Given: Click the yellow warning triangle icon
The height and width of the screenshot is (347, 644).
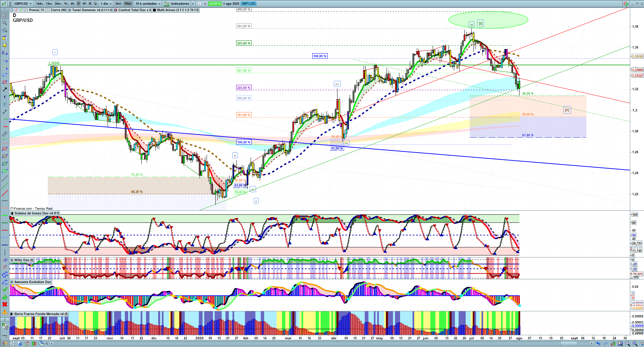Looking at the screenshot, I should 5,312.
